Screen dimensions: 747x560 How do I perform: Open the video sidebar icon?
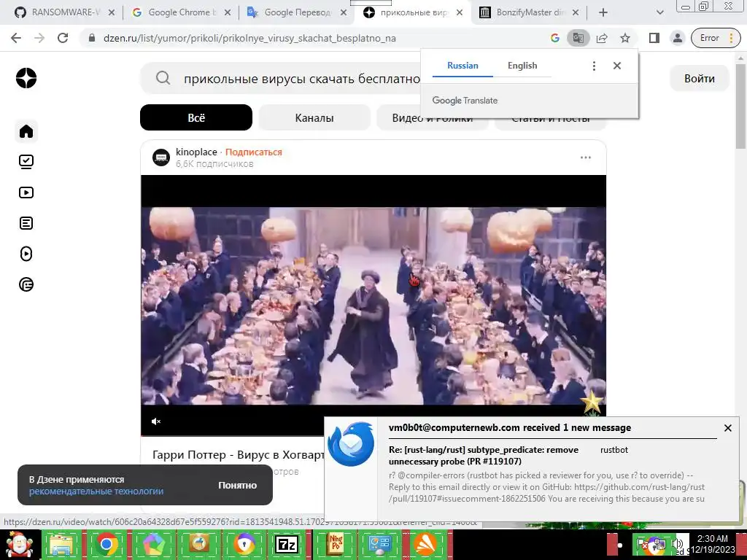pos(26,192)
